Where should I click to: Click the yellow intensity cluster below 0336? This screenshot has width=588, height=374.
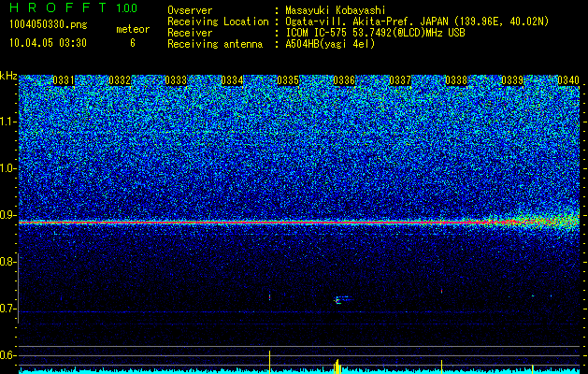click(x=337, y=367)
